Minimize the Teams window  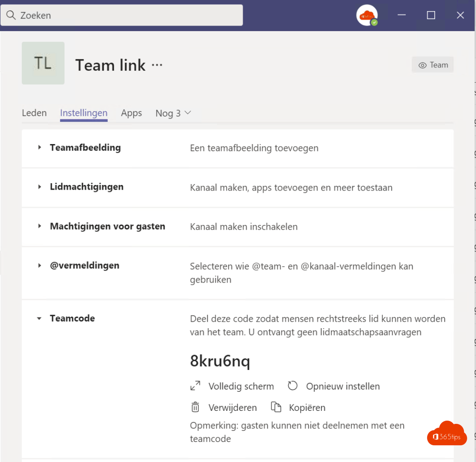(x=402, y=15)
